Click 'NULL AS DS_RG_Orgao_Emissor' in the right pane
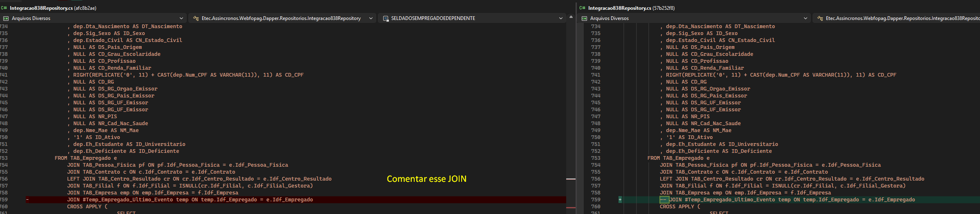The width and height of the screenshot is (980, 214). [x=708, y=89]
